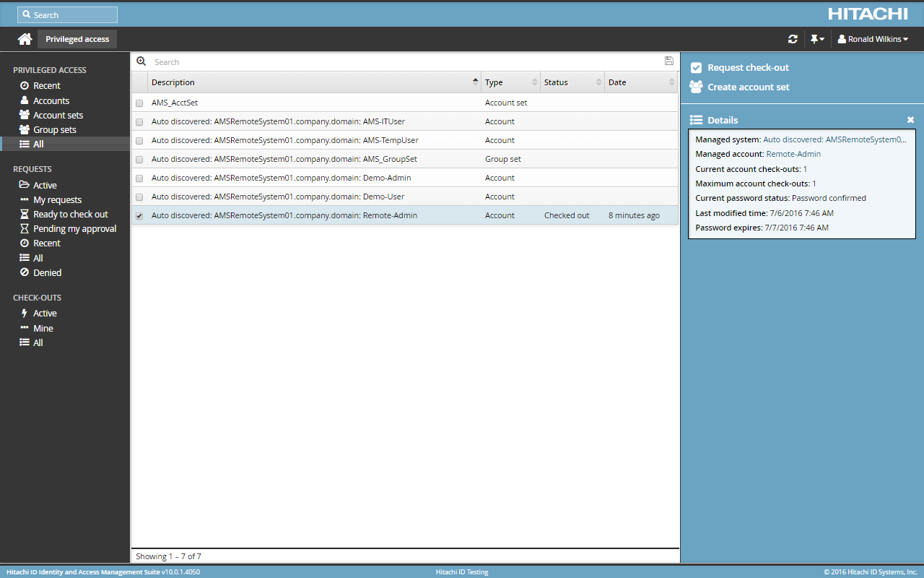Open the pin dropdown in the toolbar
924x578 pixels.
point(817,38)
